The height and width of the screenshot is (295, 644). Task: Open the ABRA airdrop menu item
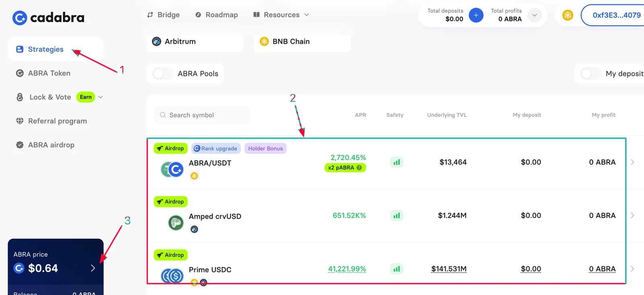click(x=45, y=145)
